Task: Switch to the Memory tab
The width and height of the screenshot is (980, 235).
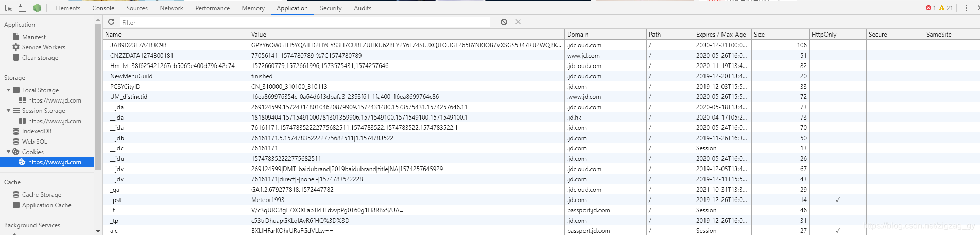Action: [x=253, y=8]
